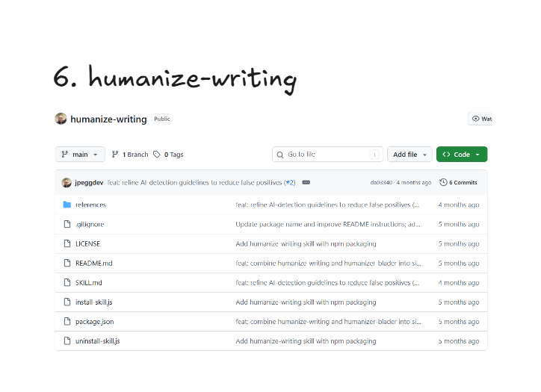This screenshot has width=541, height=392.
Task: Click the SKILL.md file icon
Action: (67, 282)
